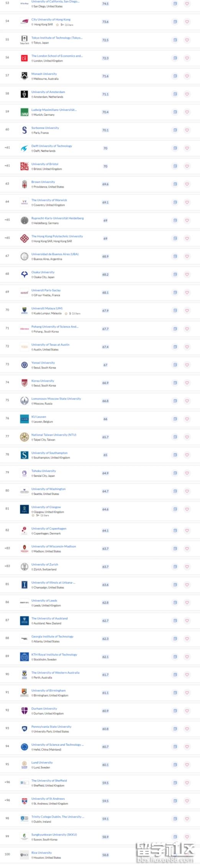
Task: Shortlist Yonsei University with the heart icon
Action: [x=187, y=365]
